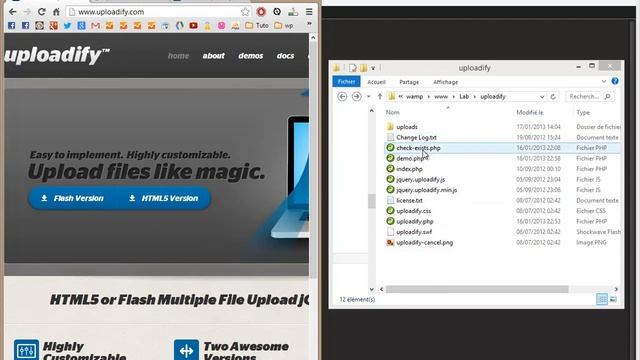The image size is (640, 360).
Task: Go back in Explorer navigation
Action: point(342,96)
